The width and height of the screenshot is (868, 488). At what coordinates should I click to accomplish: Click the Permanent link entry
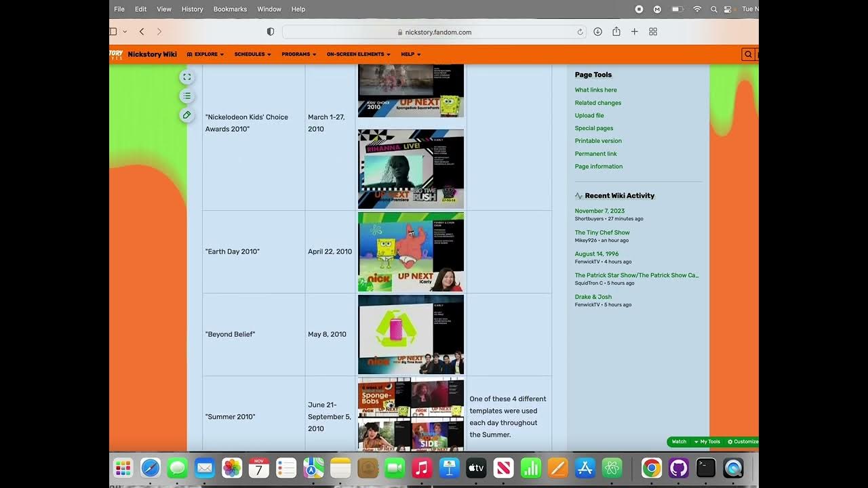(x=596, y=154)
